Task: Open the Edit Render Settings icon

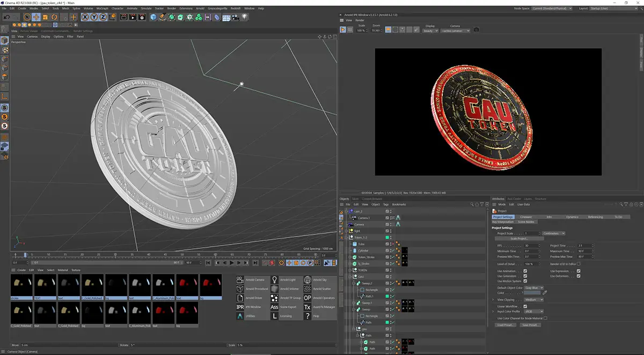Action: coord(142,17)
